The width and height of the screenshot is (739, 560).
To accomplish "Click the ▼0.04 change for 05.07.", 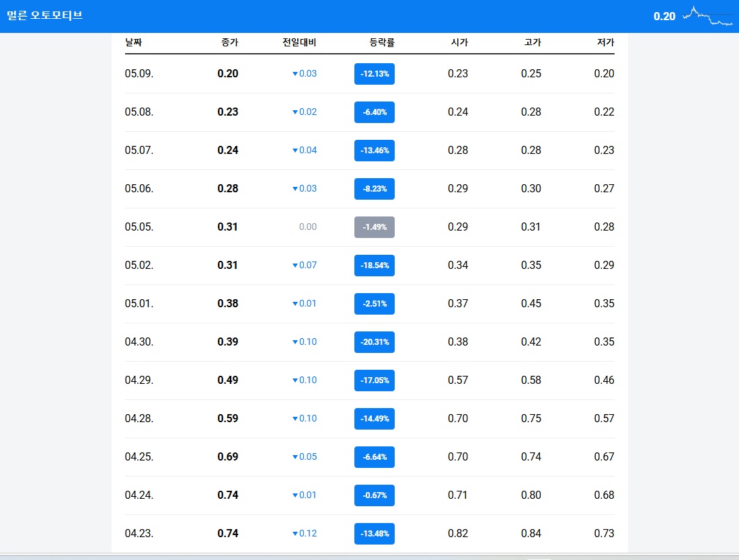I will tap(305, 150).
